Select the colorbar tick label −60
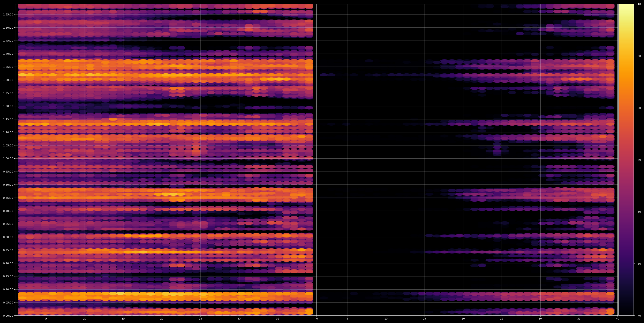This screenshot has width=644, height=323. (x=638, y=264)
